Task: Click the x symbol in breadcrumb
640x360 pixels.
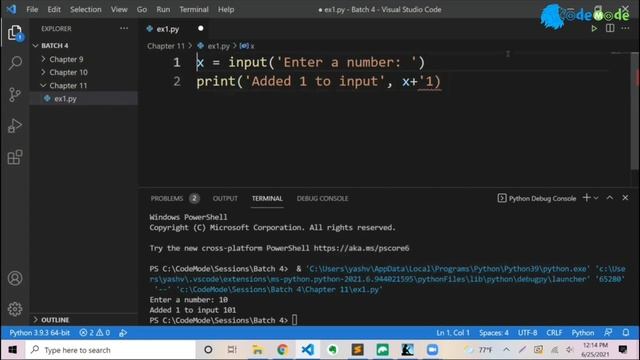Action: (247, 46)
